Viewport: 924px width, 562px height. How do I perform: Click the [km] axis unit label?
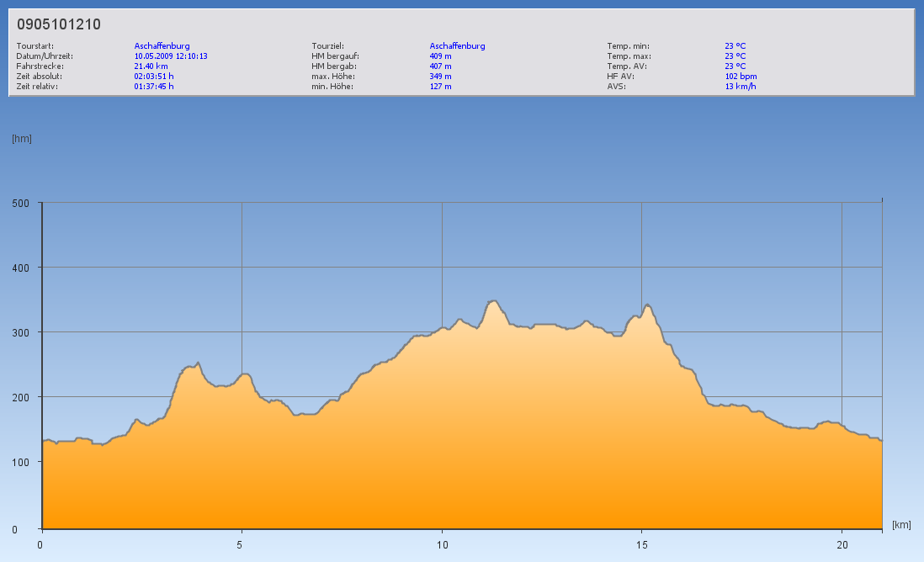point(901,525)
